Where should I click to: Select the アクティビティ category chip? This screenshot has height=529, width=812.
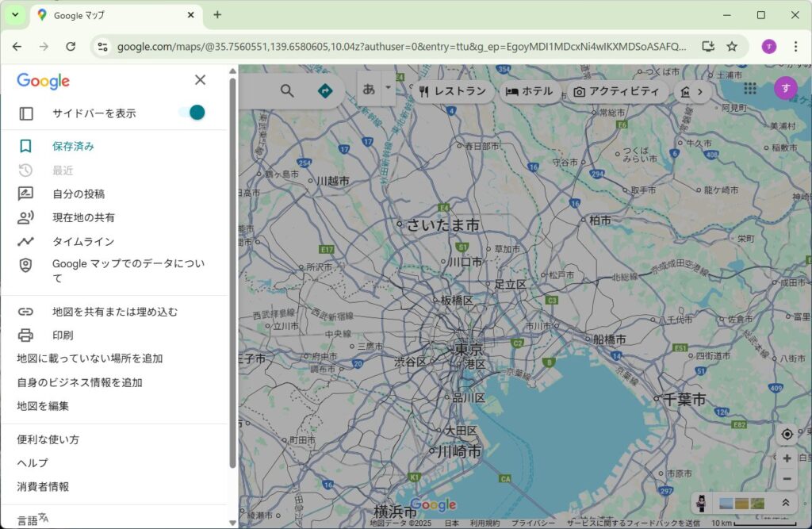pos(617,92)
